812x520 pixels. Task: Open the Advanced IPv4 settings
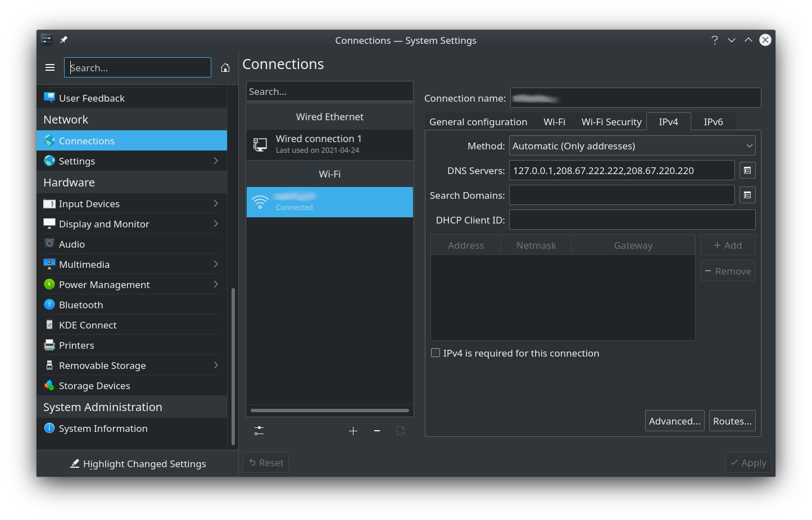674,420
